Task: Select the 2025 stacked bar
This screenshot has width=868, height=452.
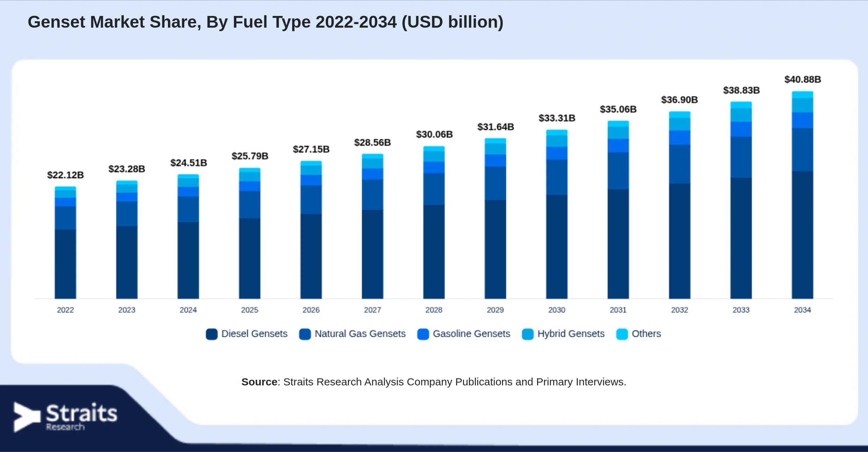Action: pyautogui.click(x=250, y=233)
